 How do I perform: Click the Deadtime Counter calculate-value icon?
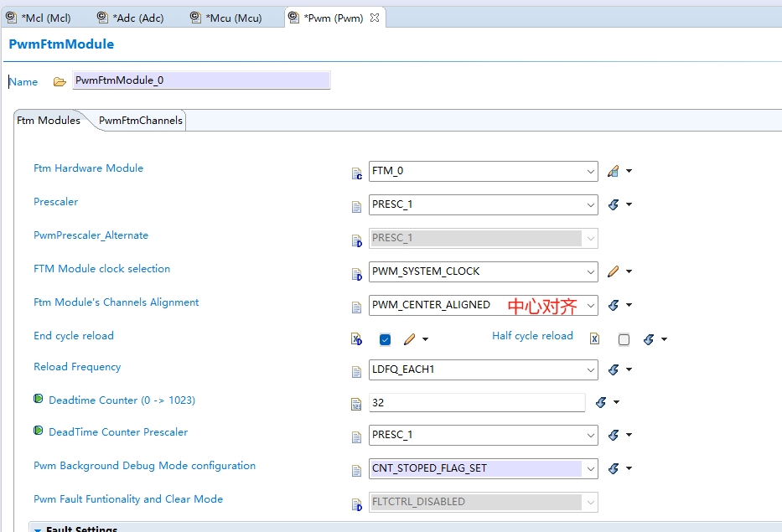click(x=601, y=402)
